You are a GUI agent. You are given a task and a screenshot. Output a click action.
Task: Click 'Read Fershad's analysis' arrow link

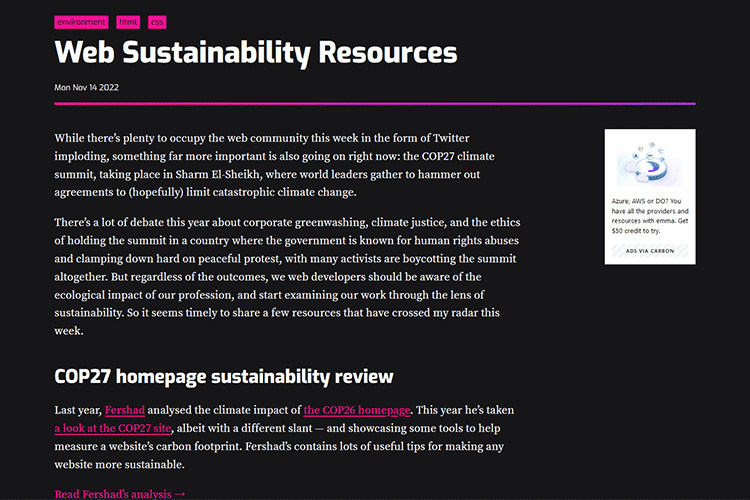[x=120, y=493]
